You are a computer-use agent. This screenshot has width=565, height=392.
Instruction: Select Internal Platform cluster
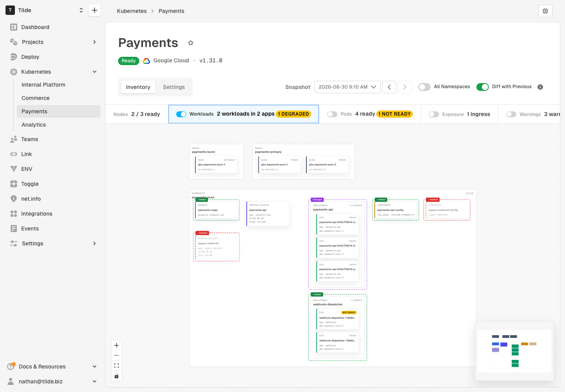[x=58, y=85]
